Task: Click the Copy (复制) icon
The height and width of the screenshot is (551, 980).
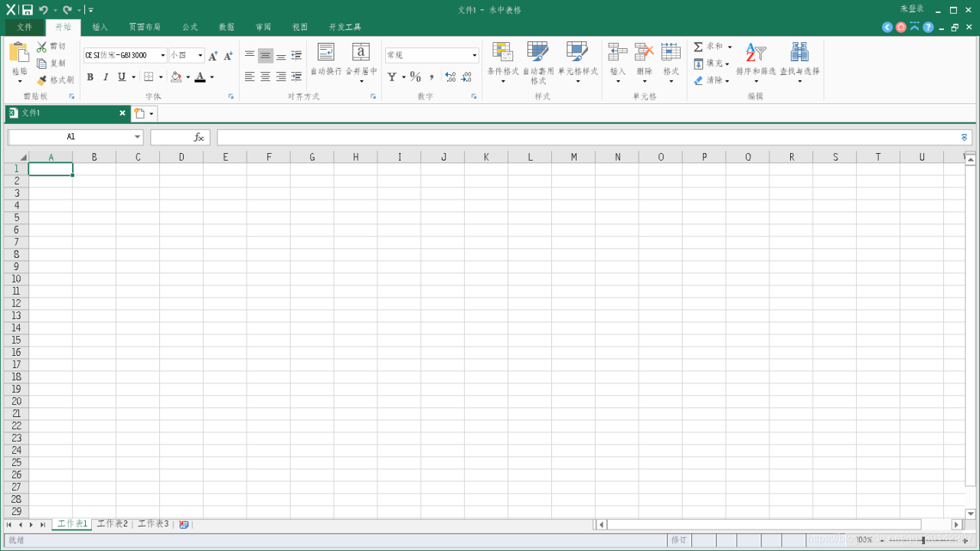Action: click(41, 64)
